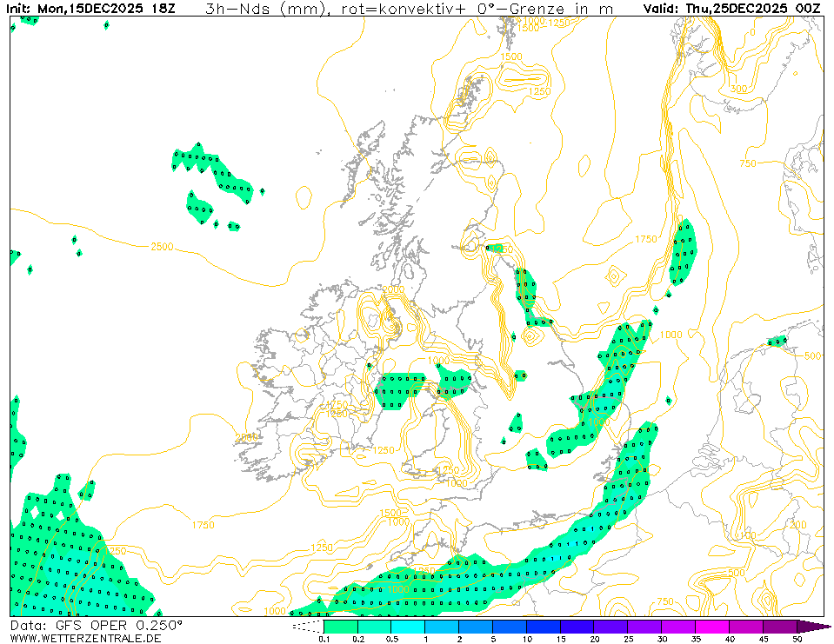Viewport: 834px width, 644px height.
Task: Select the 20–25 mm violet legend swatch
Action: [611, 626]
